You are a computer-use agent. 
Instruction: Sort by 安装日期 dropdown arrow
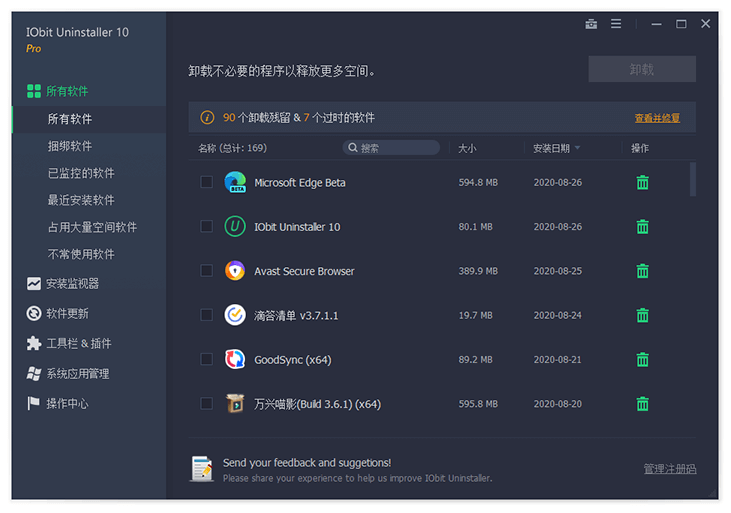click(578, 148)
